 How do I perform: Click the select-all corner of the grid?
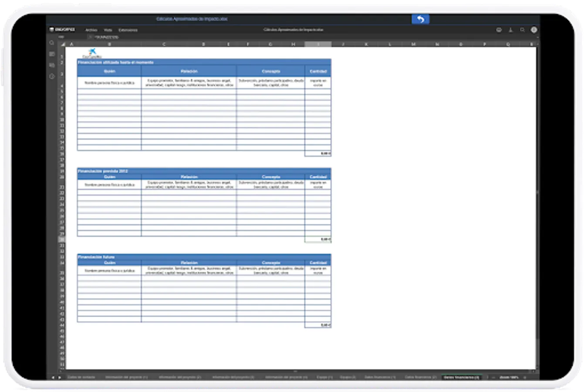[x=62, y=44]
